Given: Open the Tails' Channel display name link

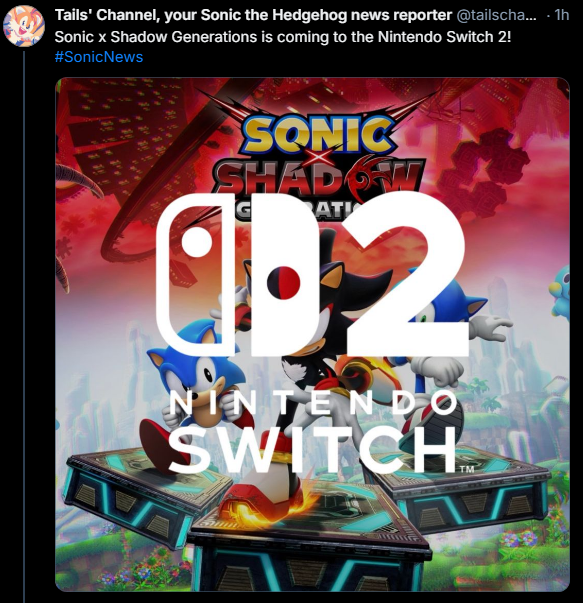Looking at the screenshot, I should pyautogui.click(x=253, y=15).
